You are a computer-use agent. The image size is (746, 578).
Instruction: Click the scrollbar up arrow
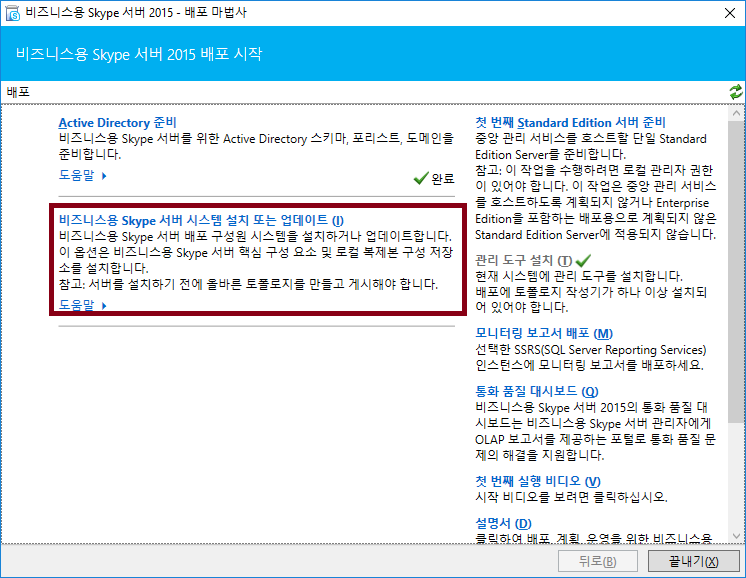tap(736, 113)
